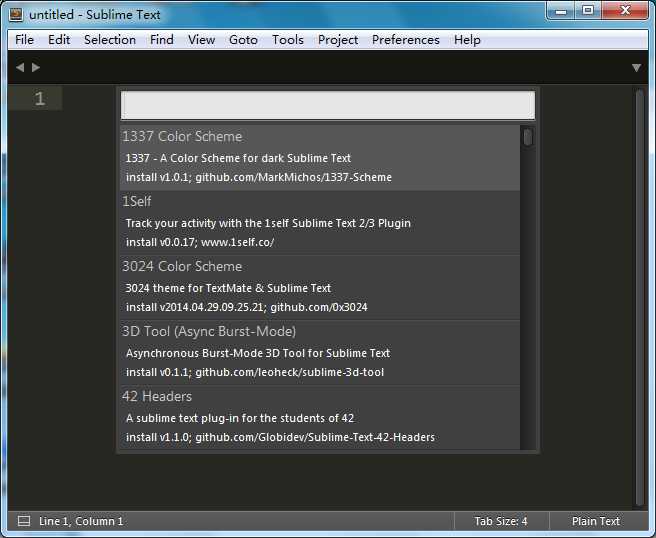Select the 42 Headers package

coord(320,418)
